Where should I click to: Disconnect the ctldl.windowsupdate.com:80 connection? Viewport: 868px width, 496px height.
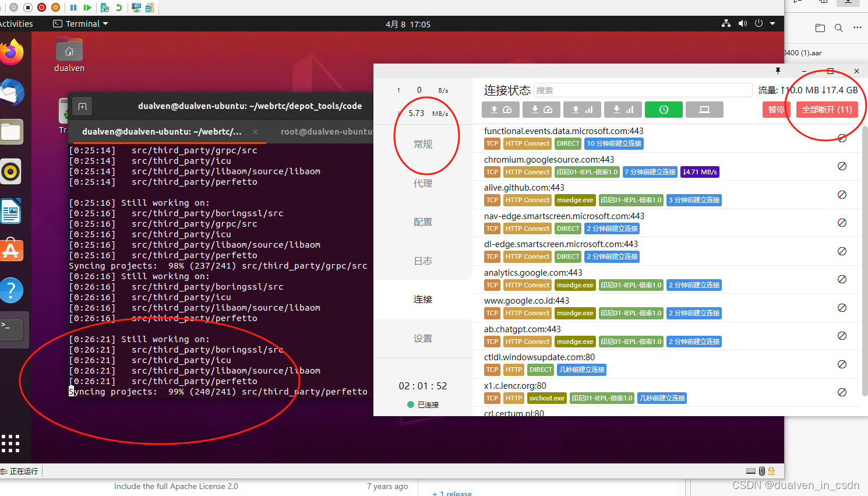(x=842, y=364)
